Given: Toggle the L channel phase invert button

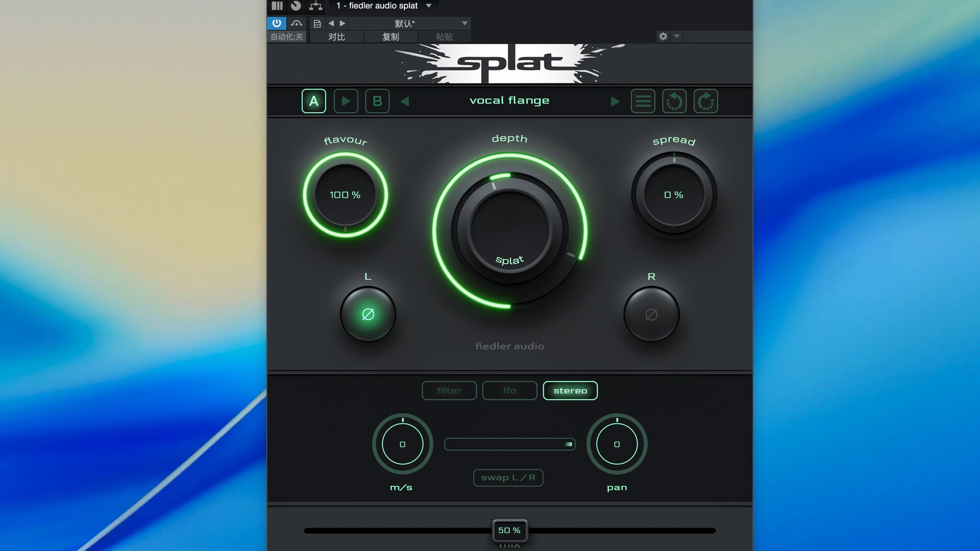Looking at the screenshot, I should pos(368,314).
